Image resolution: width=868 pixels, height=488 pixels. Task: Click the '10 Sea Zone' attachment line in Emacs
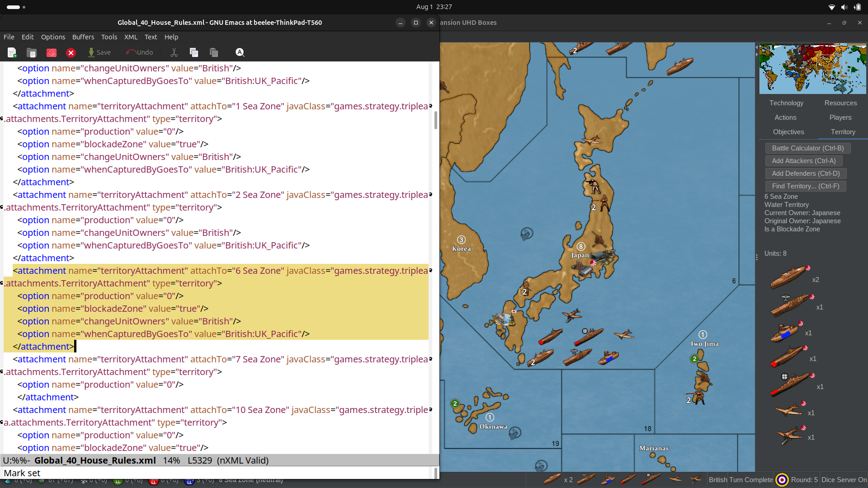(220, 410)
